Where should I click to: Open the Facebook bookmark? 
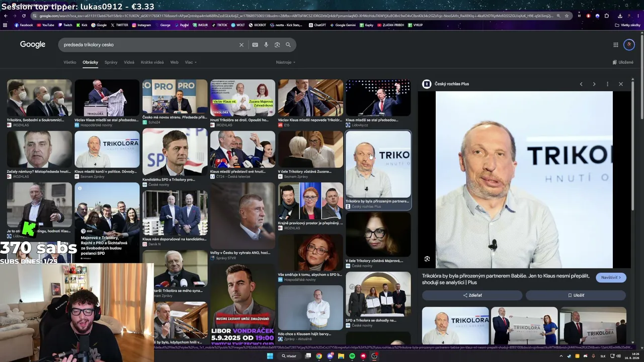(x=24, y=25)
